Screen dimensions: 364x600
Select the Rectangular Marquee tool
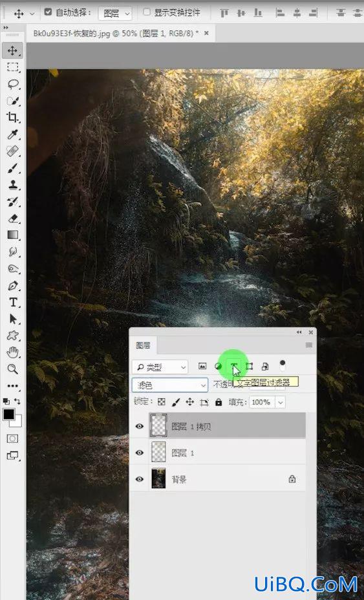pos(13,67)
